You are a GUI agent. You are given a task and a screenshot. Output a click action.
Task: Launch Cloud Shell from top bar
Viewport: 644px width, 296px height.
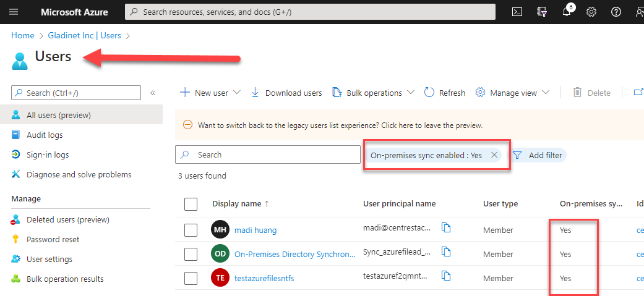(517, 12)
